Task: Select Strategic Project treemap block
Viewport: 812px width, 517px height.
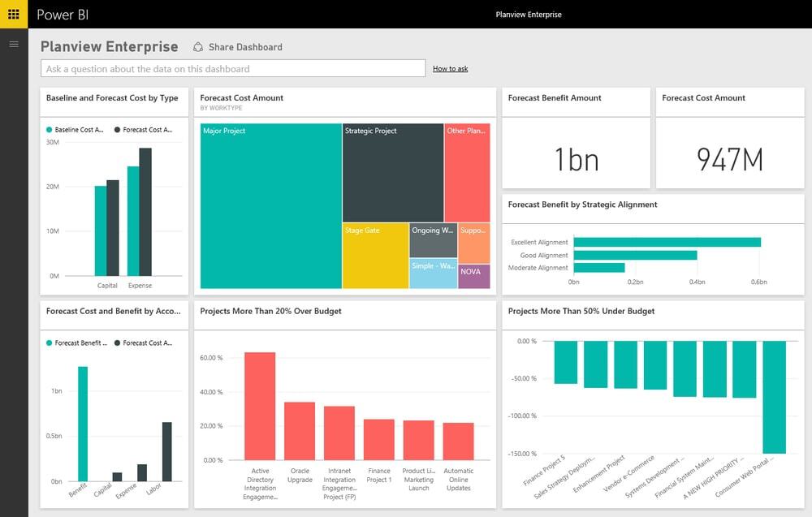Action: 392,172
